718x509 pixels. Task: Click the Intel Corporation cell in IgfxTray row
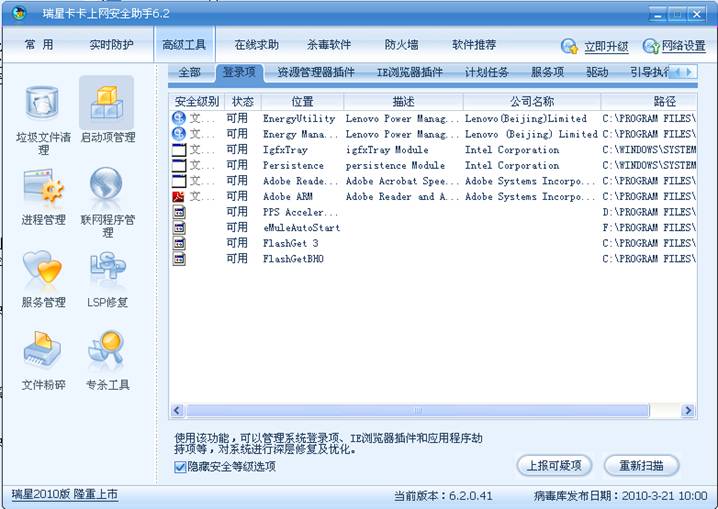coord(512,150)
